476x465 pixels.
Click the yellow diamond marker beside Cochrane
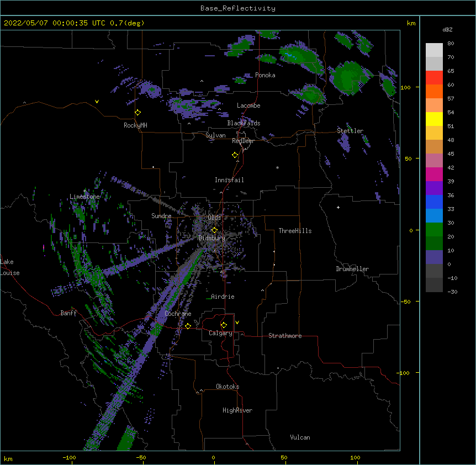(188, 326)
